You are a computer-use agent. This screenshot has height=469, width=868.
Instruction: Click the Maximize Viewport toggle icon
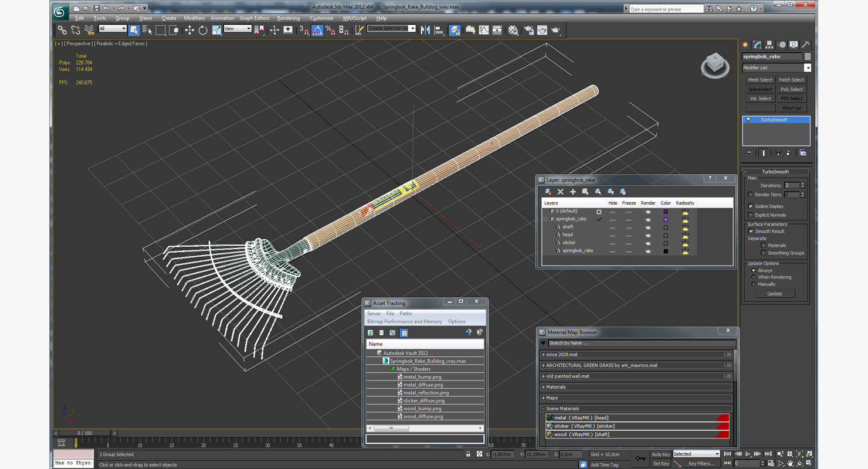pos(810,463)
